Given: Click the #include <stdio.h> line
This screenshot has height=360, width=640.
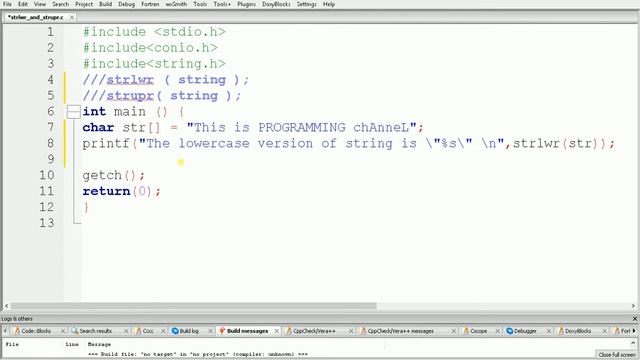Looking at the screenshot, I should [x=154, y=32].
